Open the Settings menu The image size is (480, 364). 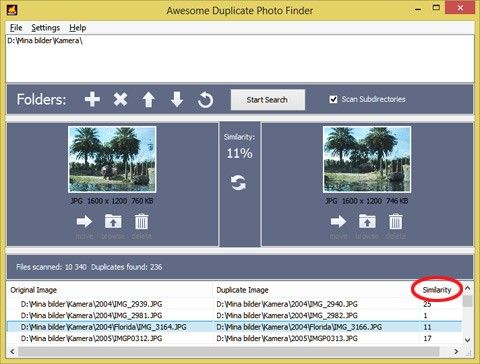[x=46, y=28]
